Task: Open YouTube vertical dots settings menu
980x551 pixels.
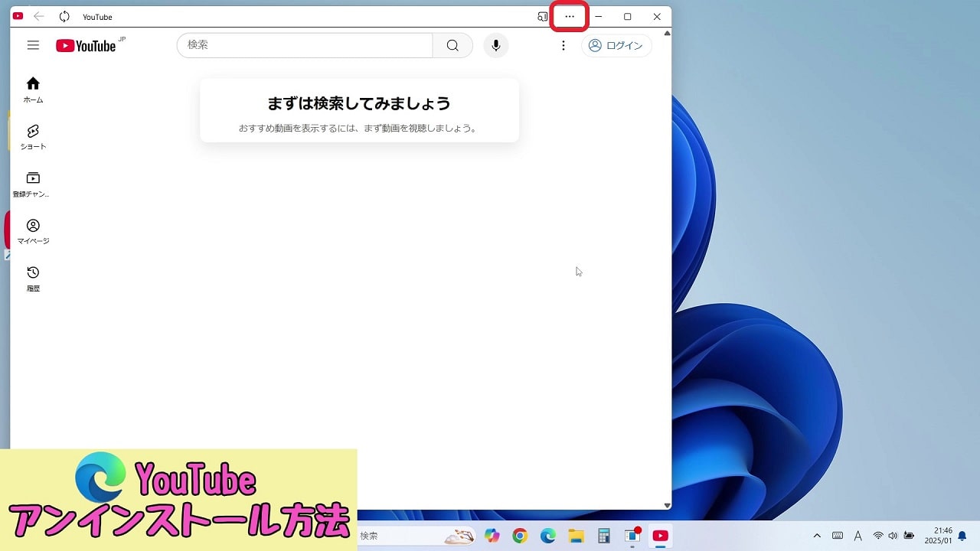Action: [x=563, y=45]
